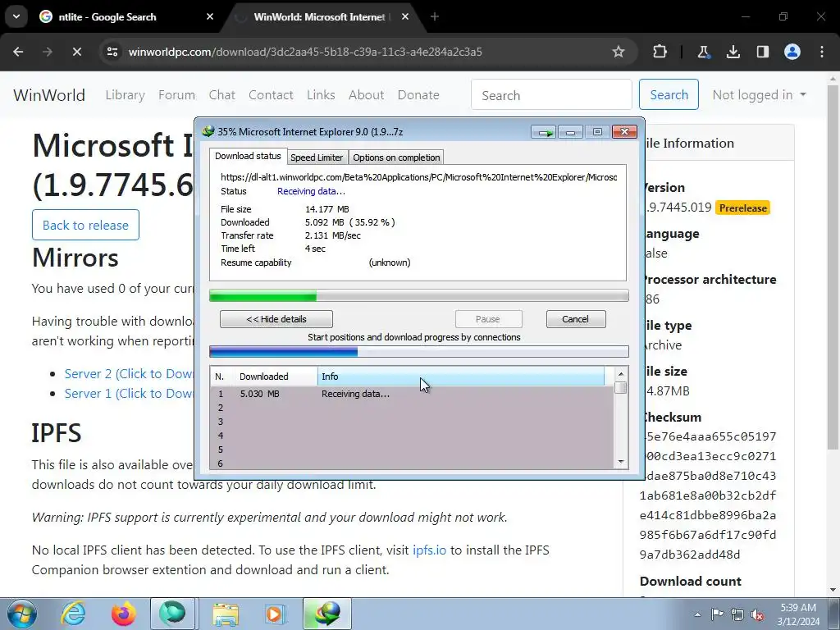Open the taskbar clock 5:39 AM
Image resolution: width=840 pixels, height=630 pixels.
798,614
